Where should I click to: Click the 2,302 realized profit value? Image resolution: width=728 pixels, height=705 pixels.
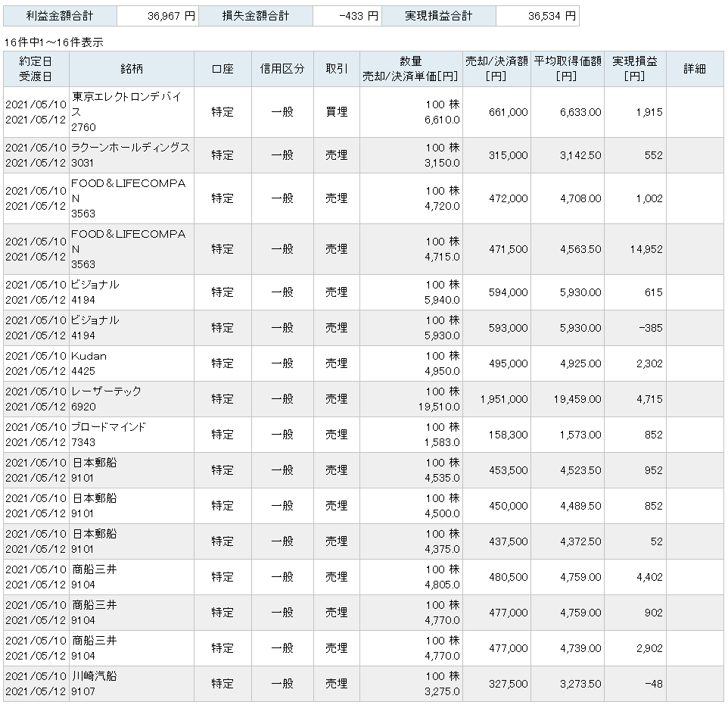(649, 363)
